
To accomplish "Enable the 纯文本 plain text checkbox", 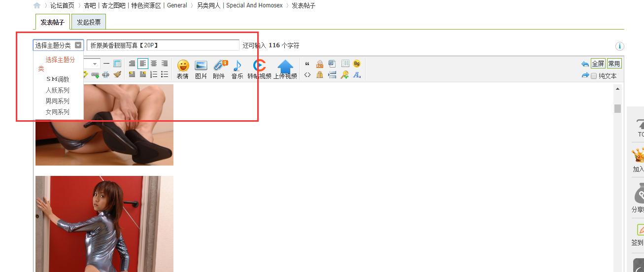I will [594, 76].
